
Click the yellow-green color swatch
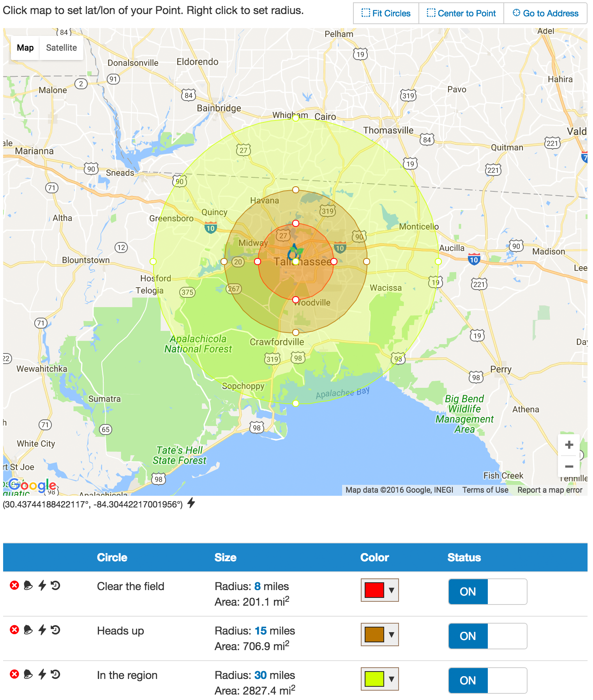point(374,679)
